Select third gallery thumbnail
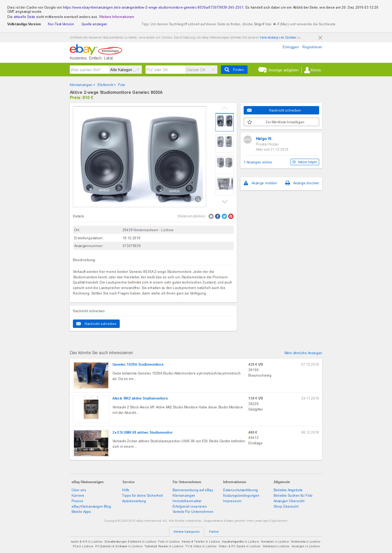The image size is (392, 553). point(225,165)
